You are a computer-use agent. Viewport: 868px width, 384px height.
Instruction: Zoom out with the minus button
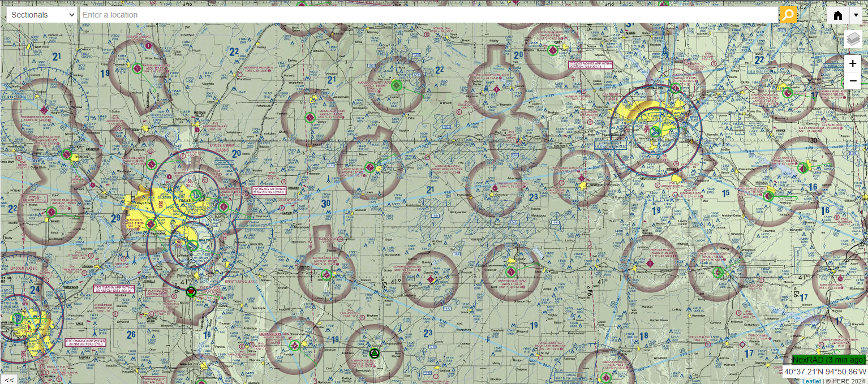(853, 81)
